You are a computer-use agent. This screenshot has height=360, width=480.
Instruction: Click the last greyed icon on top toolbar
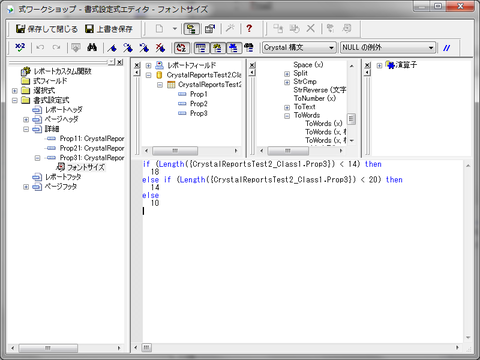pos(347,29)
